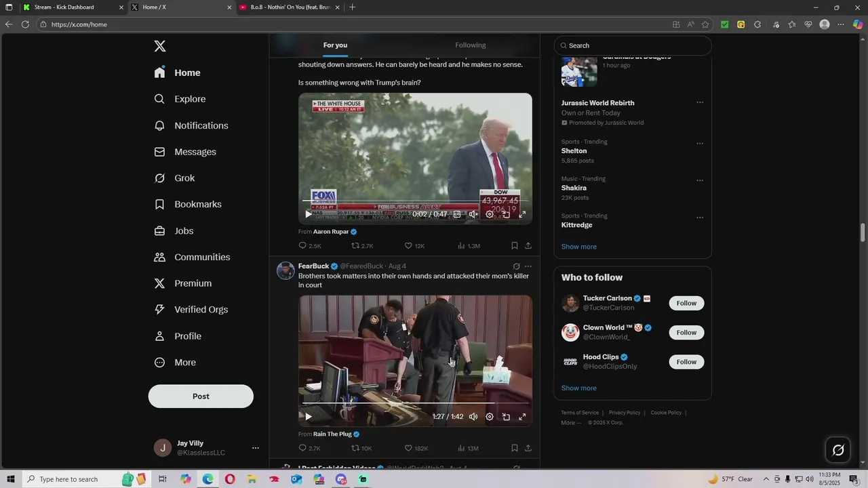Bookmark the FearBuck courtroom post
Viewport: 868px width, 488px height.
point(514,449)
